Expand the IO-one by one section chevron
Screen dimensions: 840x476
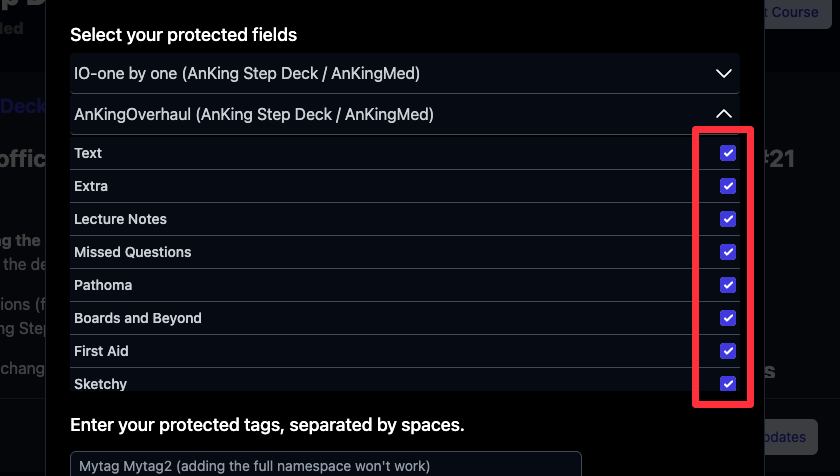click(725, 74)
